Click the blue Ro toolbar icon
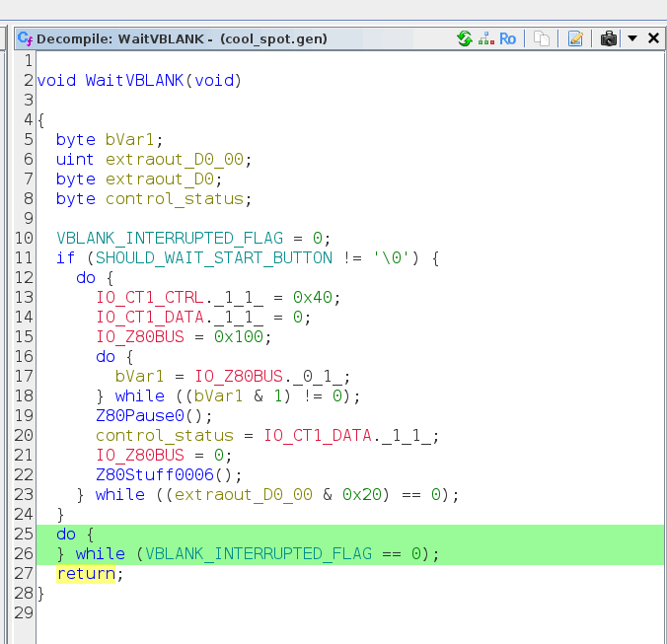 tap(507, 38)
